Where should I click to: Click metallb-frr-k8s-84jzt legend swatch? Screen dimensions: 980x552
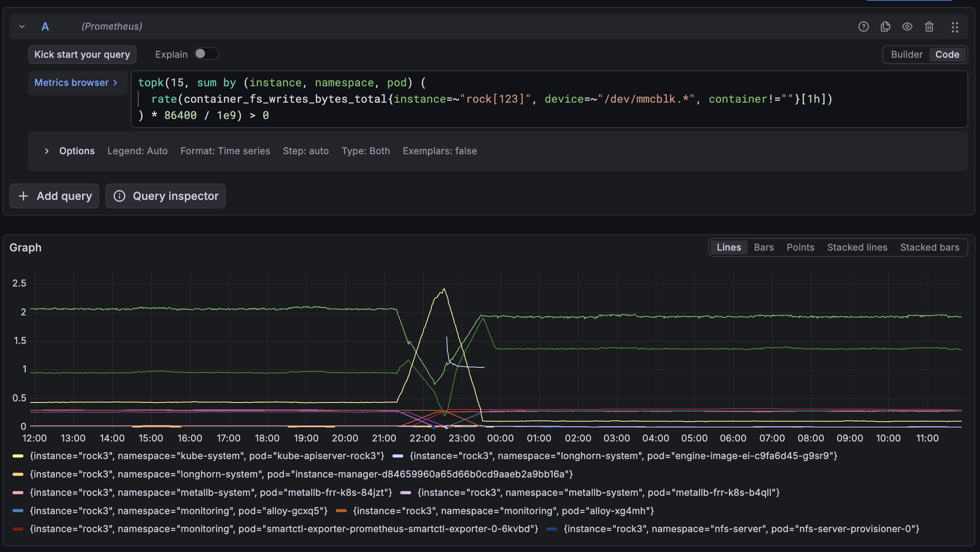point(18,493)
